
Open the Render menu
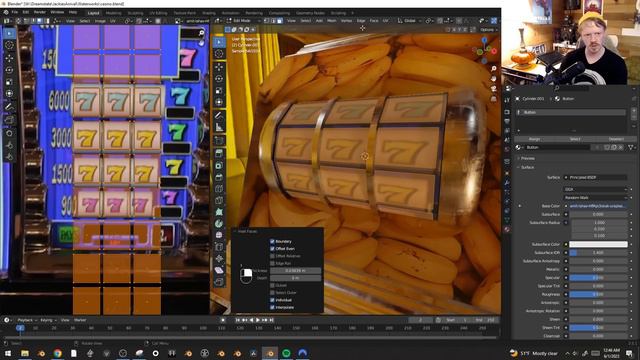[40, 12]
